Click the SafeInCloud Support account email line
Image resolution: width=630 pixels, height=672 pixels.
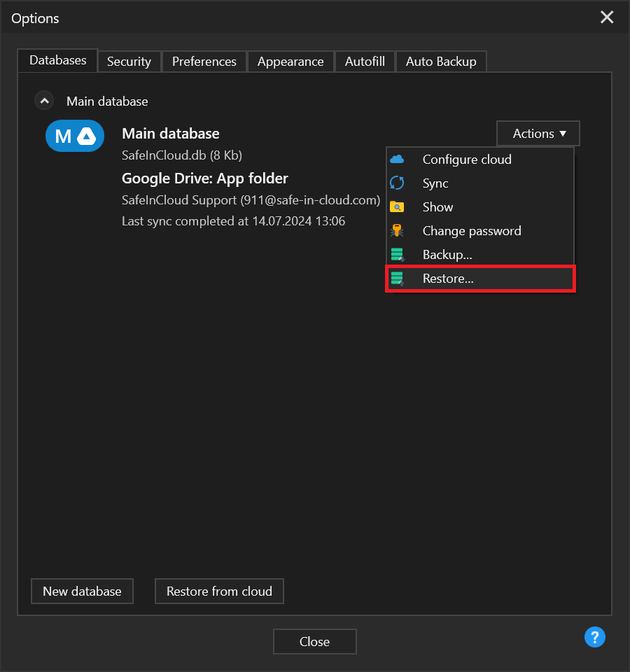pos(251,200)
